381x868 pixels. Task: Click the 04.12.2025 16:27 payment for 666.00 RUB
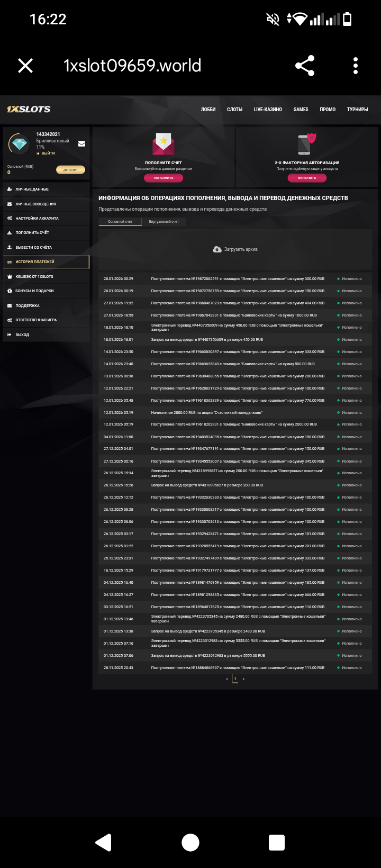point(235,595)
